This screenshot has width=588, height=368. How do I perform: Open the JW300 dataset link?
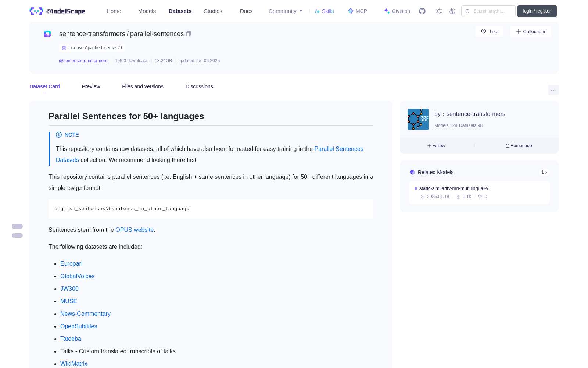coord(69,289)
